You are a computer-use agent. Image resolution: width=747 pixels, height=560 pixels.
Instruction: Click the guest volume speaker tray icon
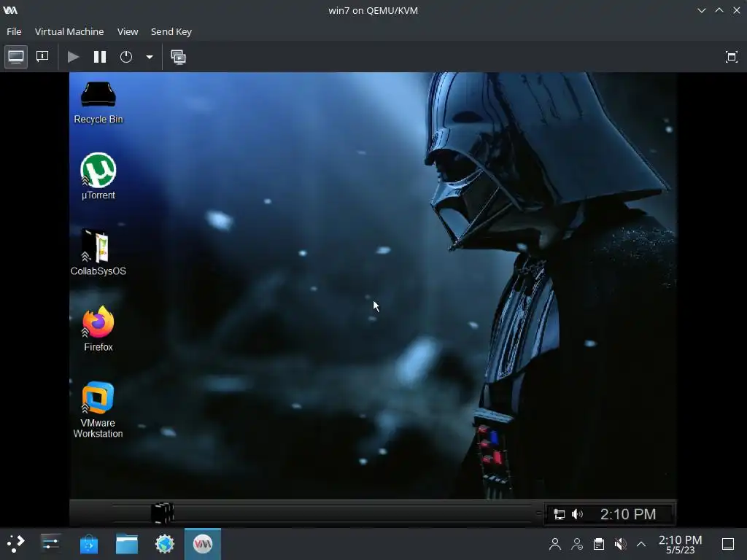[x=577, y=514]
